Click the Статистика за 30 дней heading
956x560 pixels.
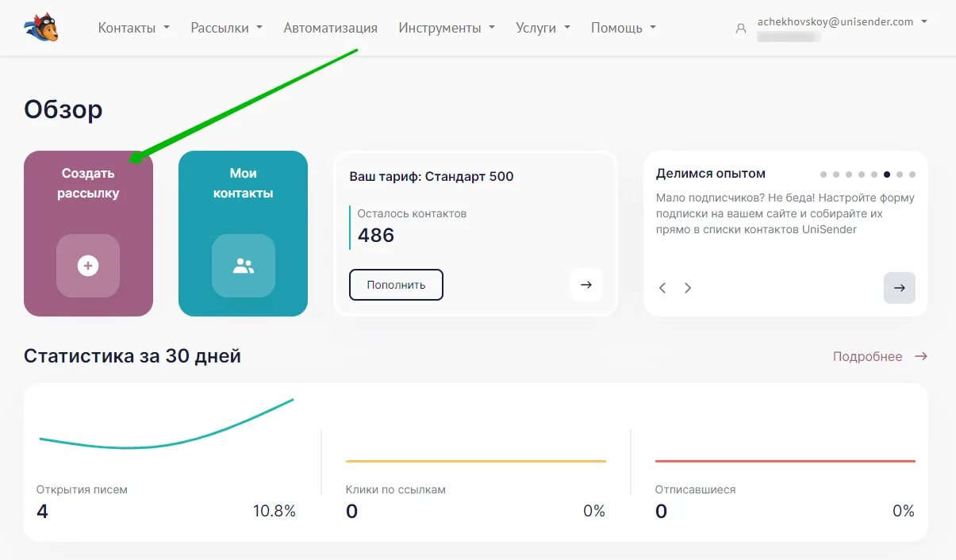pyautogui.click(x=132, y=356)
